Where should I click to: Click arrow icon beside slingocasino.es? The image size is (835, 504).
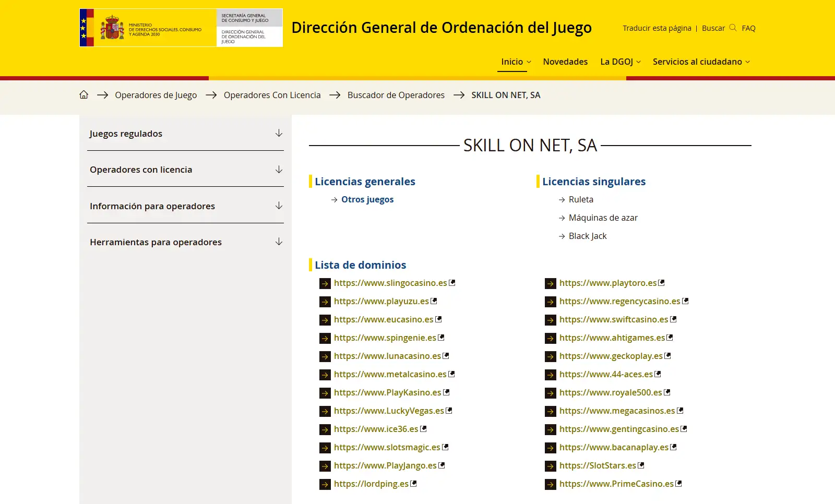click(x=325, y=283)
